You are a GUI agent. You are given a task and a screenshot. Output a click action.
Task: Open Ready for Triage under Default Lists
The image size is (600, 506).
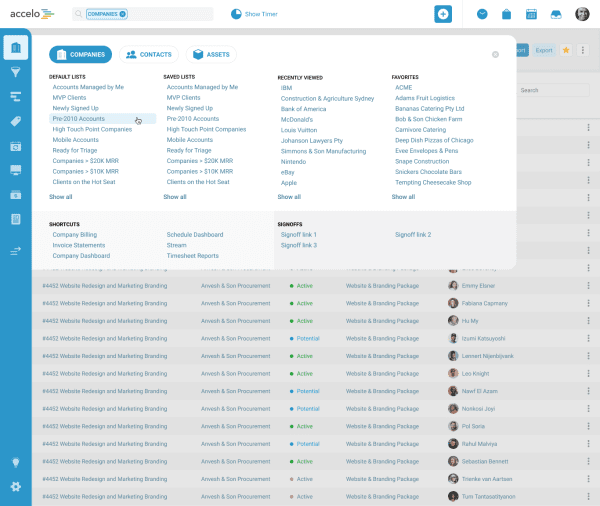point(75,150)
